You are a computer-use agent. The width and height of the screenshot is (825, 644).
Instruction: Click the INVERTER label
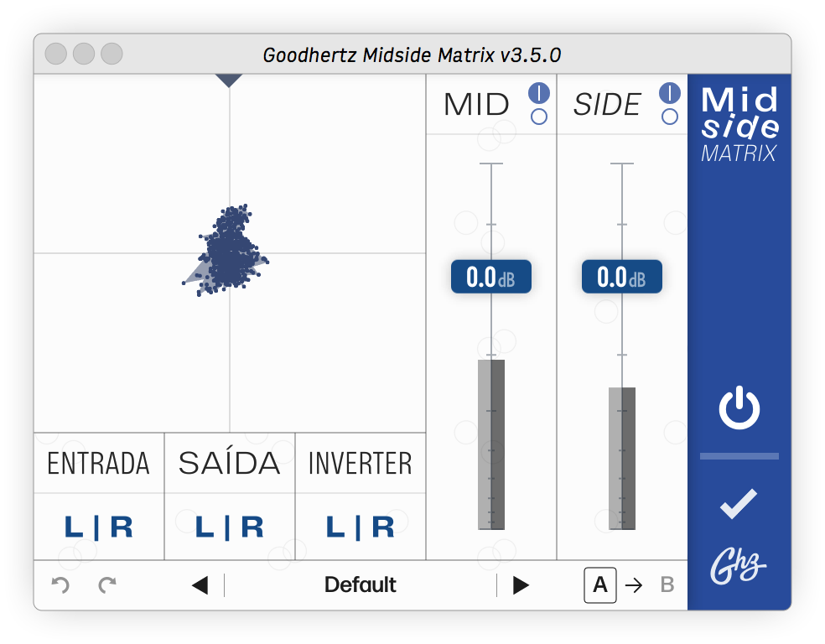tap(361, 464)
